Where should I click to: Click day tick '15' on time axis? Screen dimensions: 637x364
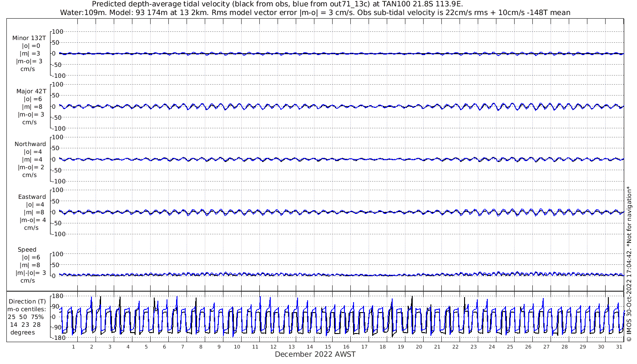pos(328,346)
